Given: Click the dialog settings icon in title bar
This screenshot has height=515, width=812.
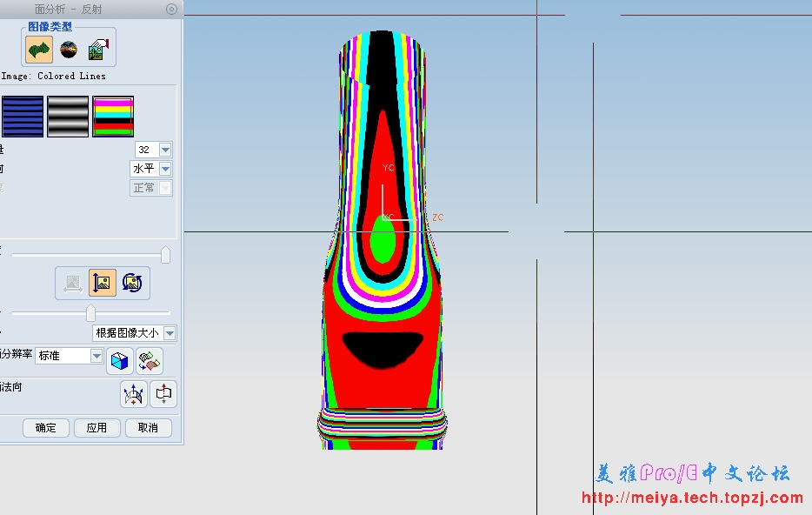Looking at the screenshot, I should (x=171, y=9).
